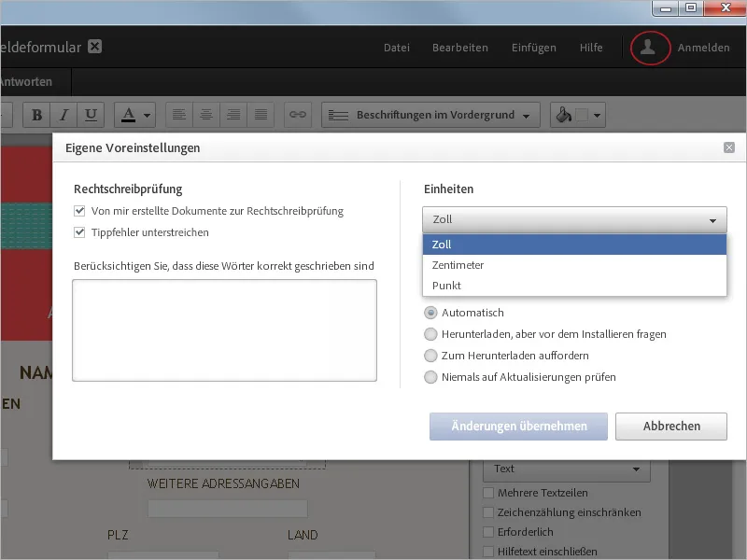Viewport: 747px width, 560px height.
Task: Click the Weitere Adressangaben input field
Action: (228, 509)
